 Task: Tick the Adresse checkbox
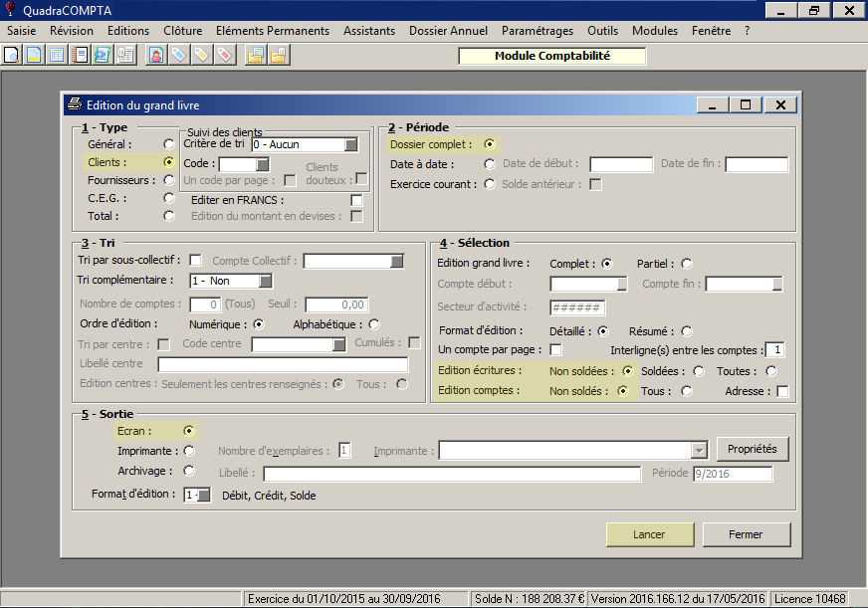point(782,391)
